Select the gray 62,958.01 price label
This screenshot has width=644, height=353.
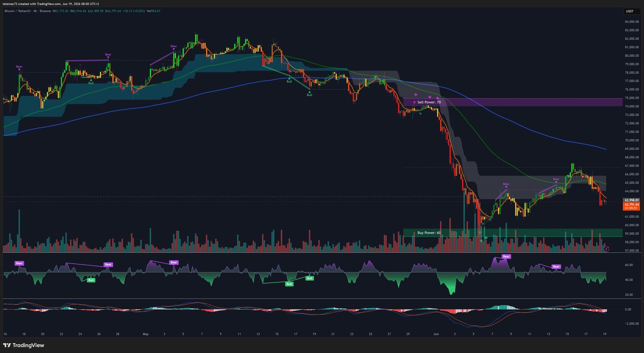pos(632,200)
